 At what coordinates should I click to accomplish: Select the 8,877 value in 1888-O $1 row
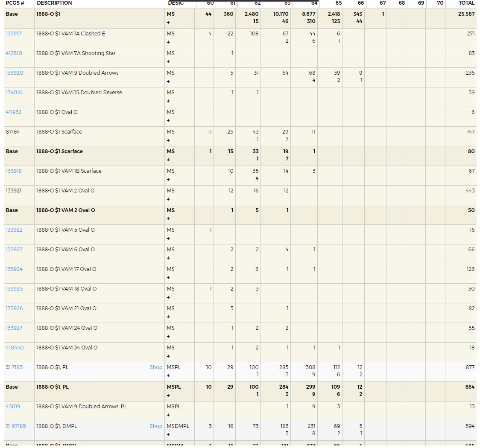309,14
